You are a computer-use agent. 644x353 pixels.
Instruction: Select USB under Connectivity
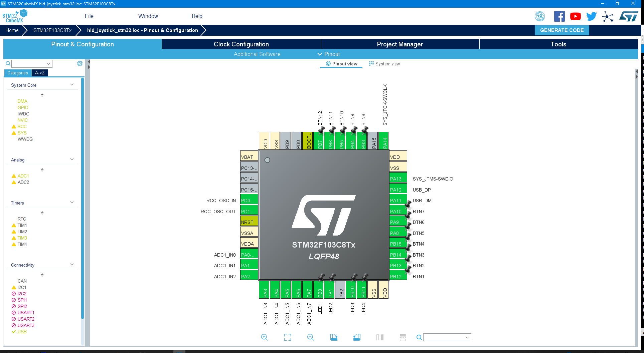(22, 332)
